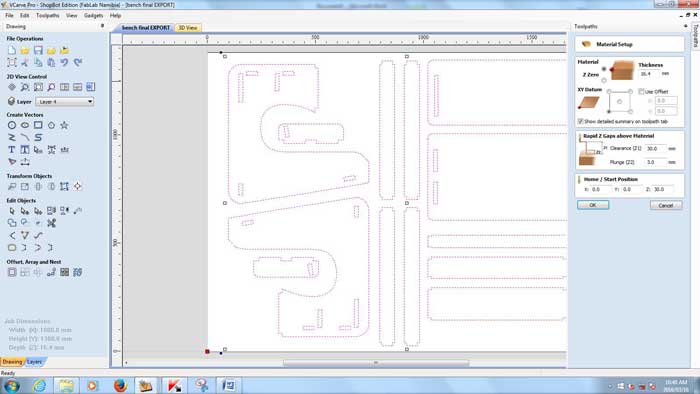This screenshot has width=700, height=394.
Task: Click the Weld vectors tool
Action: tap(12, 223)
